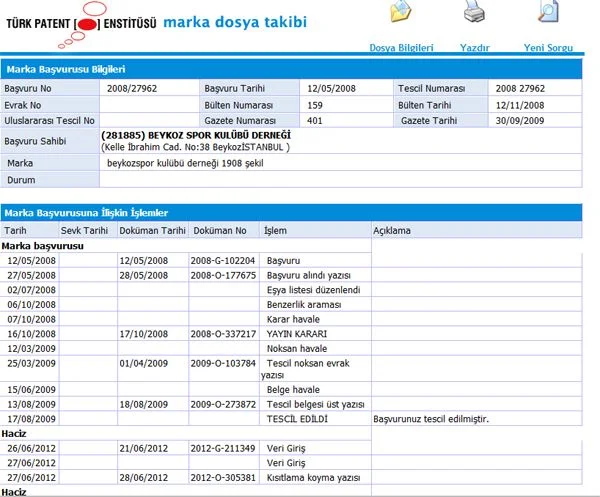Click the Türk Patent Enstitüsü red logo
The image size is (600, 497).
coord(87,23)
